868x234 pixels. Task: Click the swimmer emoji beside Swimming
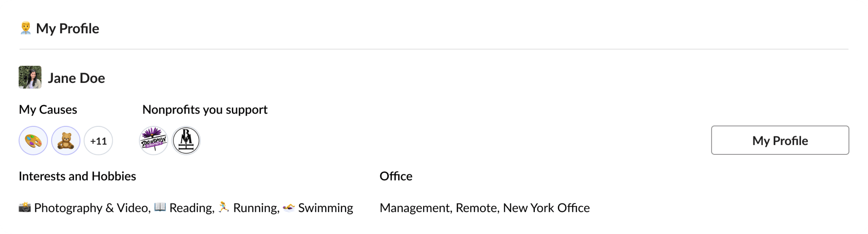289,207
